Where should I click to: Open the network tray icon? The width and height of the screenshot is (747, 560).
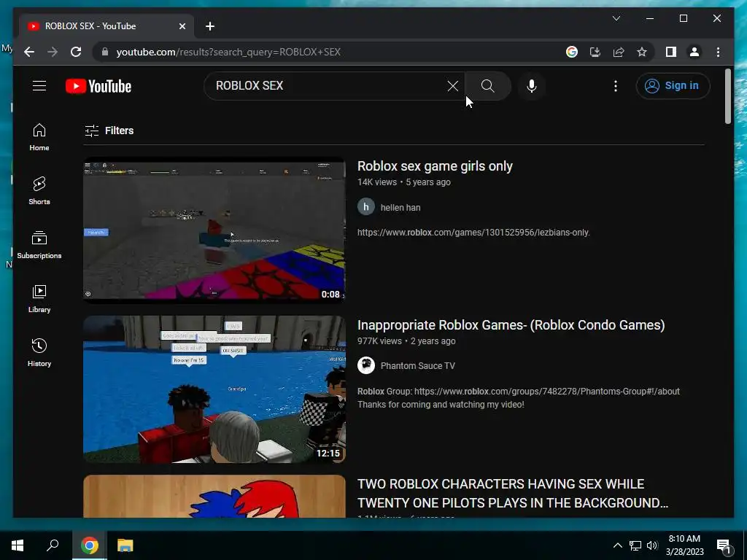635,545
